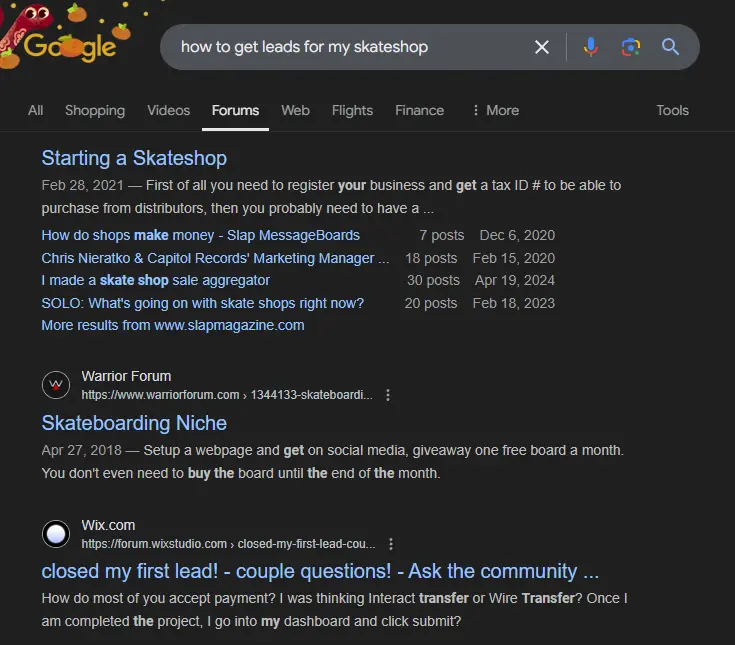This screenshot has height=645, width=735.
Task: Open Google Lens image search icon
Action: point(630,47)
